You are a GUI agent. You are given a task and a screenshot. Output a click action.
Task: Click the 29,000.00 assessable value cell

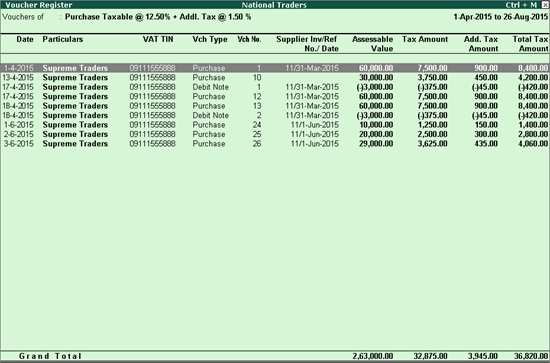click(376, 144)
